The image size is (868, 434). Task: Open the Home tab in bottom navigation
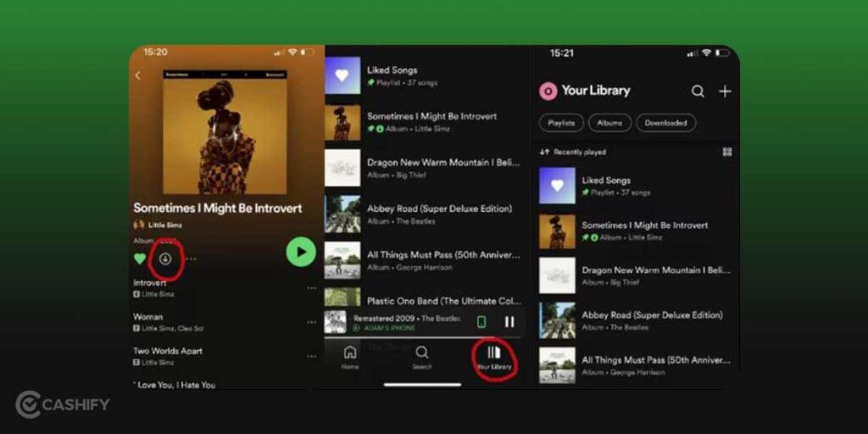[350, 358]
